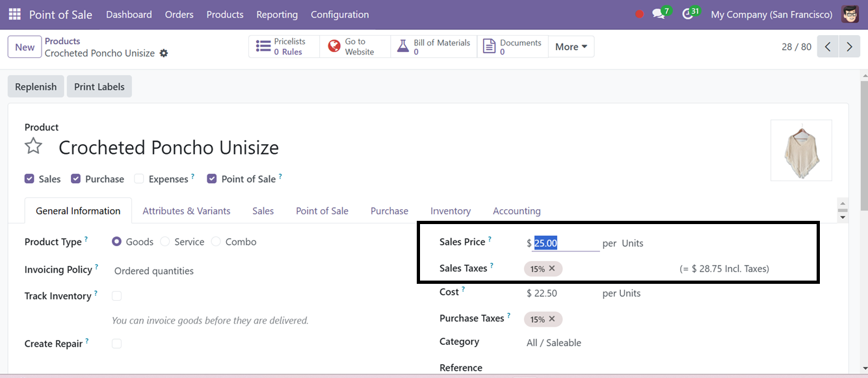
Task: Switch to Inventory tab
Action: click(x=451, y=210)
